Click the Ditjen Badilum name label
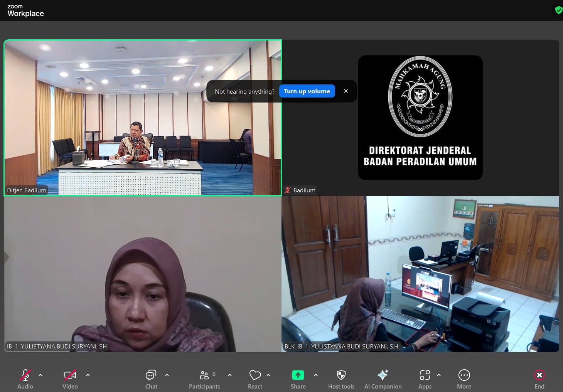The height and width of the screenshot is (392, 563). tap(27, 190)
